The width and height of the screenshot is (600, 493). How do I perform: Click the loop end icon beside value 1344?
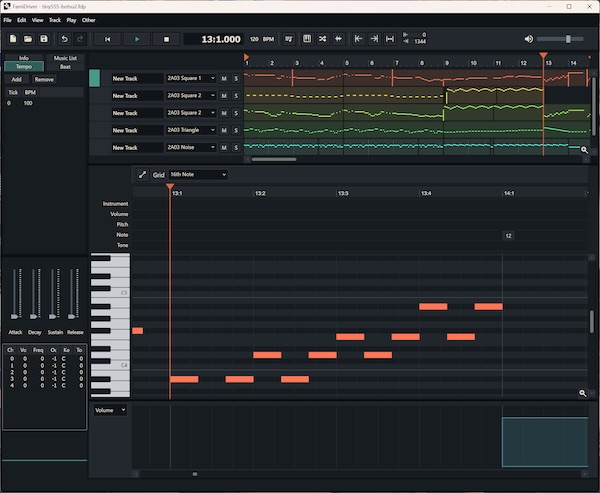[406, 41]
